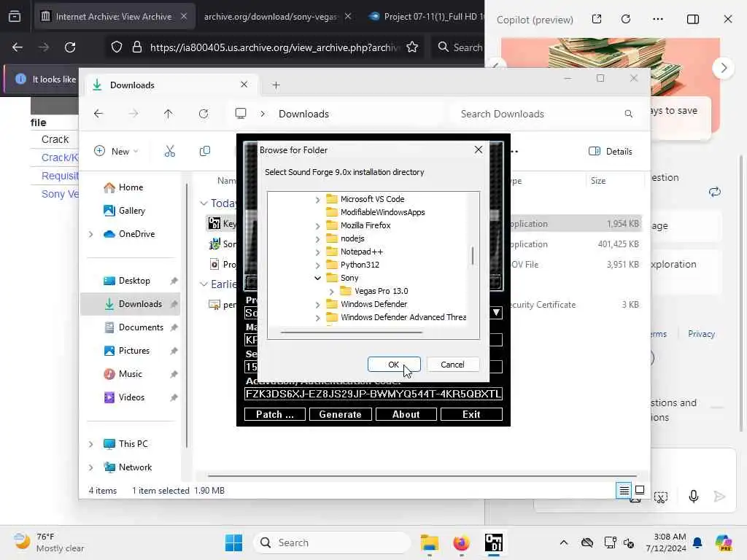
Task: Open the New dropdown in Explorer
Action: coord(116,151)
